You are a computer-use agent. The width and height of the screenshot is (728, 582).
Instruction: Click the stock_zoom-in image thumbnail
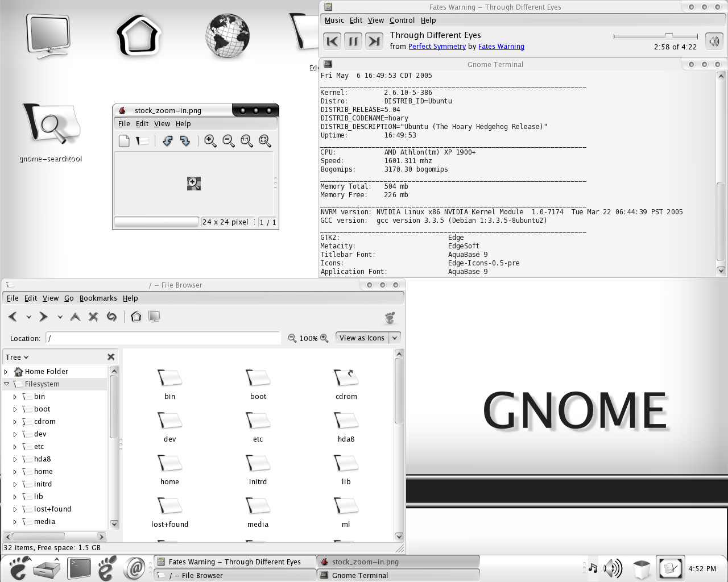[x=194, y=183]
